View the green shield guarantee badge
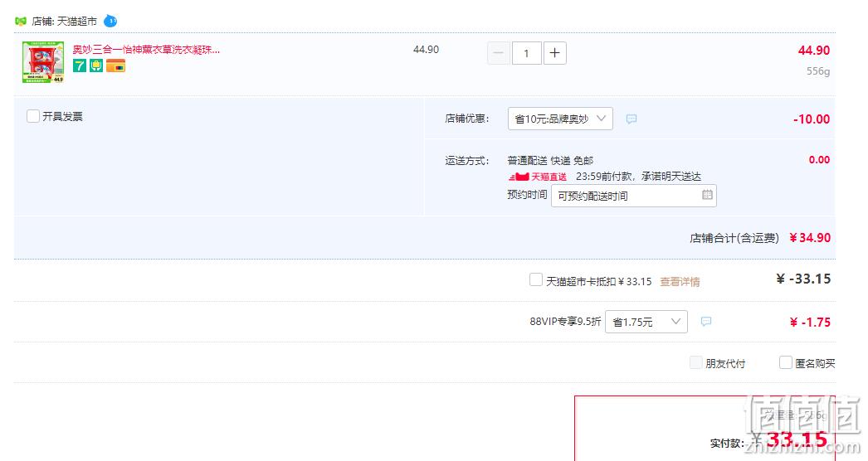868x461 pixels. [x=96, y=66]
